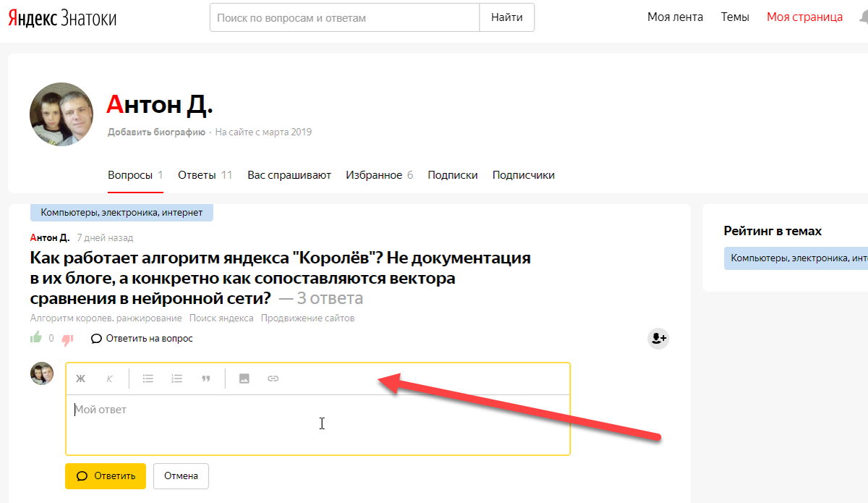Click Добавить биографию link
868x503 pixels.
pos(156,132)
